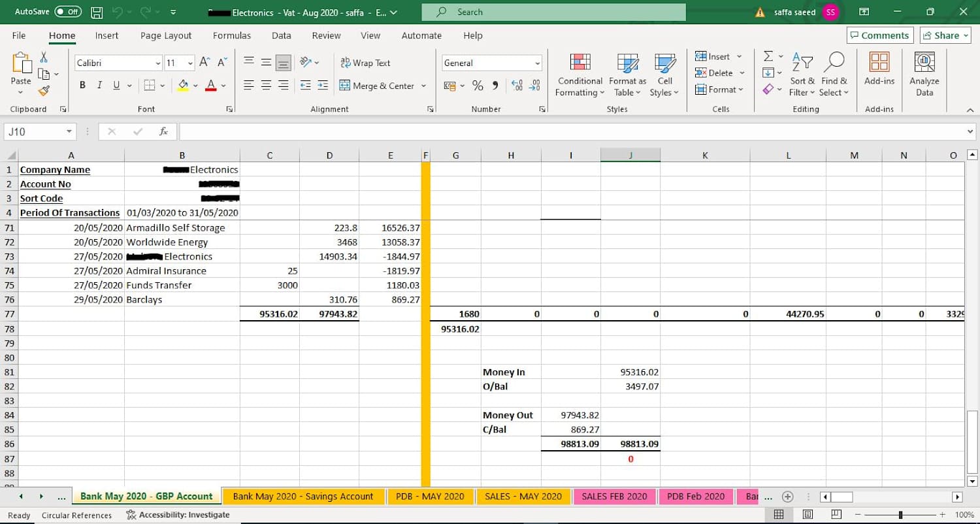Screen dimensions: 980x524
Task: Switch to Page Layout view in status bar
Action: pos(808,515)
